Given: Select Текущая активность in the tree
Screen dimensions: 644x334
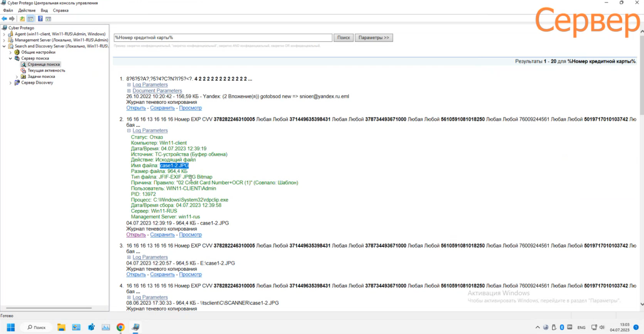Looking at the screenshot, I should 46,70.
